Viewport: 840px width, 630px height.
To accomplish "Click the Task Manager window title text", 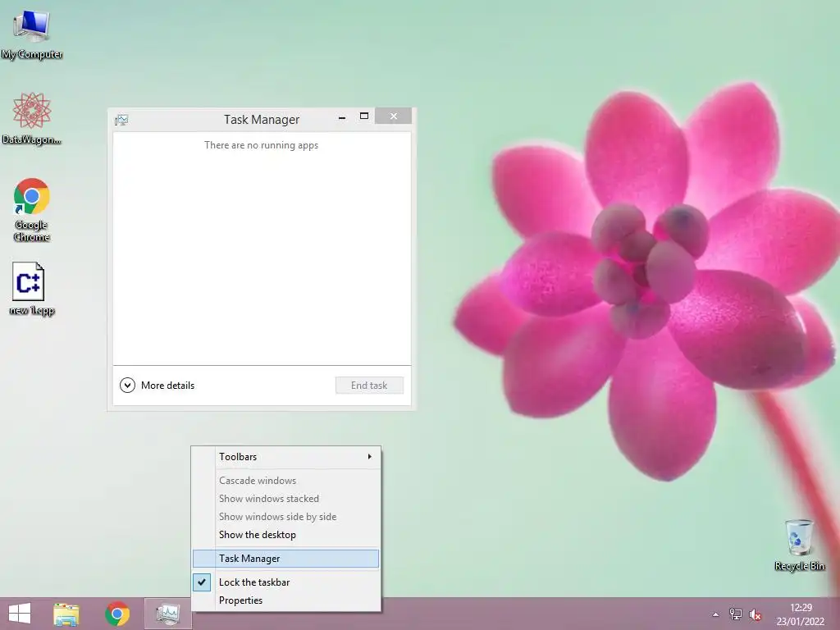I will tap(262, 120).
